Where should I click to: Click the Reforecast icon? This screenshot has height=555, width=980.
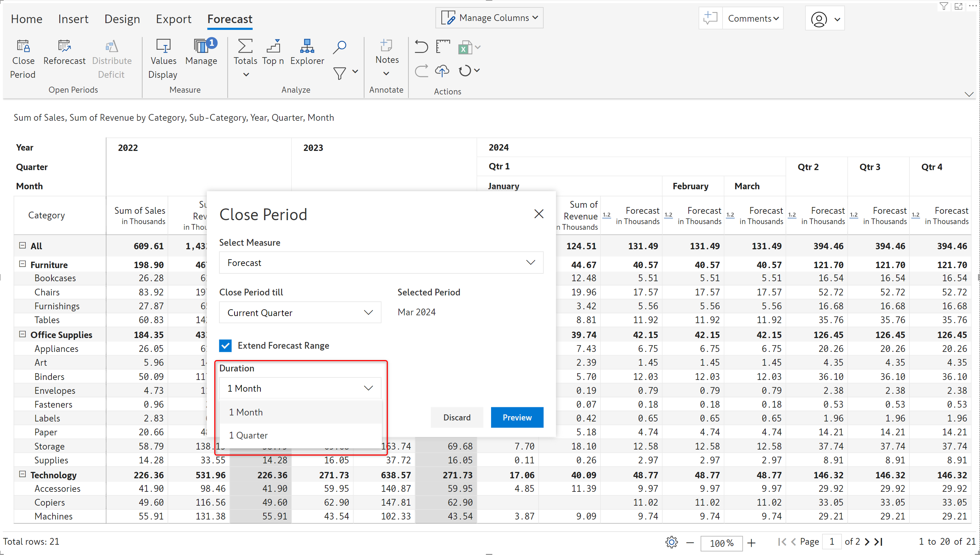click(64, 47)
